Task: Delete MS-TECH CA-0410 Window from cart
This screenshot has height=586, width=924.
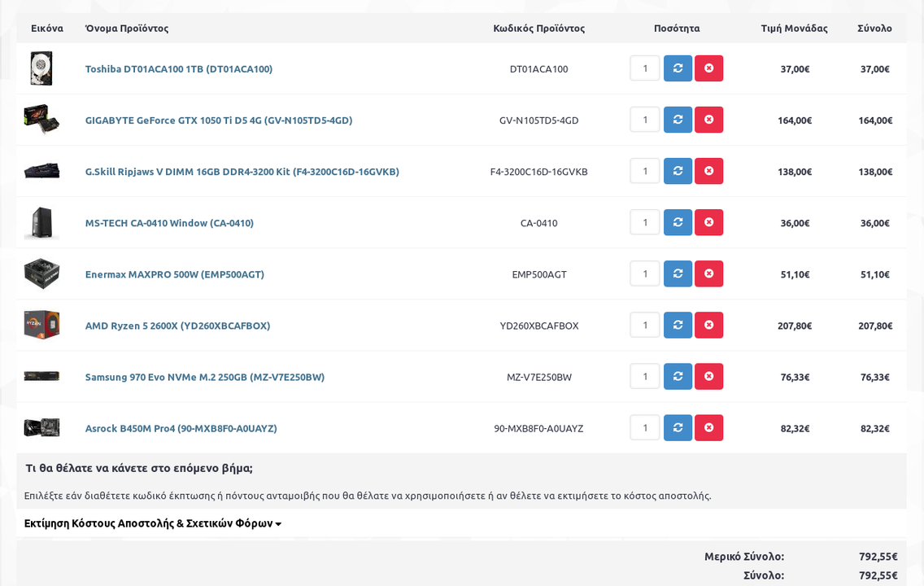Action: click(x=709, y=222)
